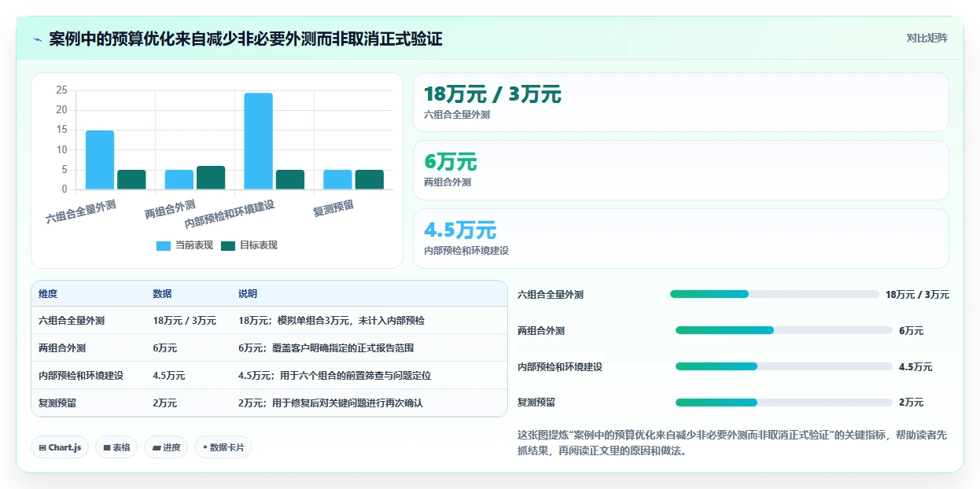Click the 两组合外测 target green bar
Image resolution: width=980 pixels, height=489 pixels.
[x=211, y=178]
